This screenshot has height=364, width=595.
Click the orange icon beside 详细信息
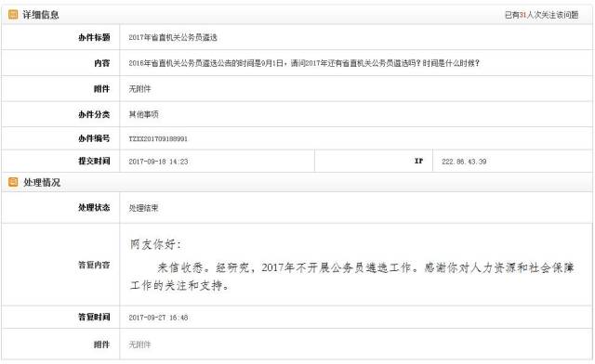[x=13, y=15]
